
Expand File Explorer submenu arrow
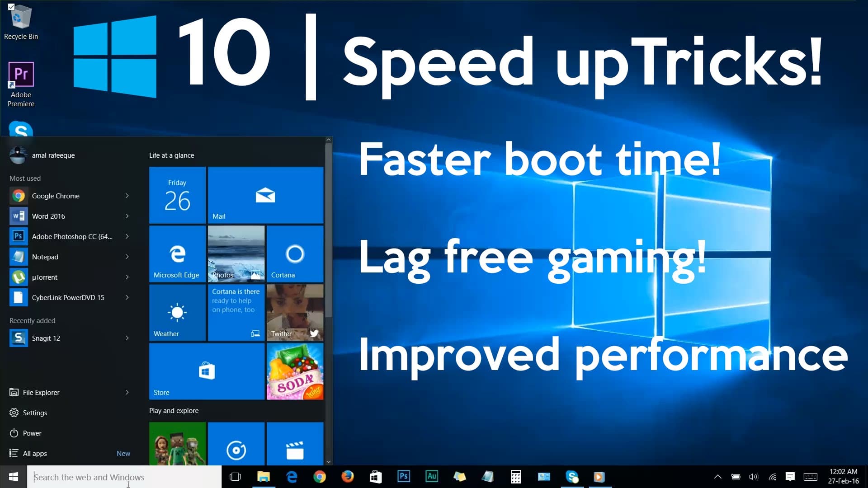click(x=127, y=392)
